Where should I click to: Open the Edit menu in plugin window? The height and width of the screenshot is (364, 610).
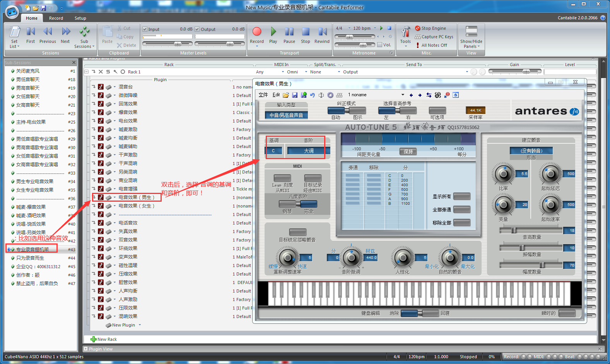(x=276, y=95)
